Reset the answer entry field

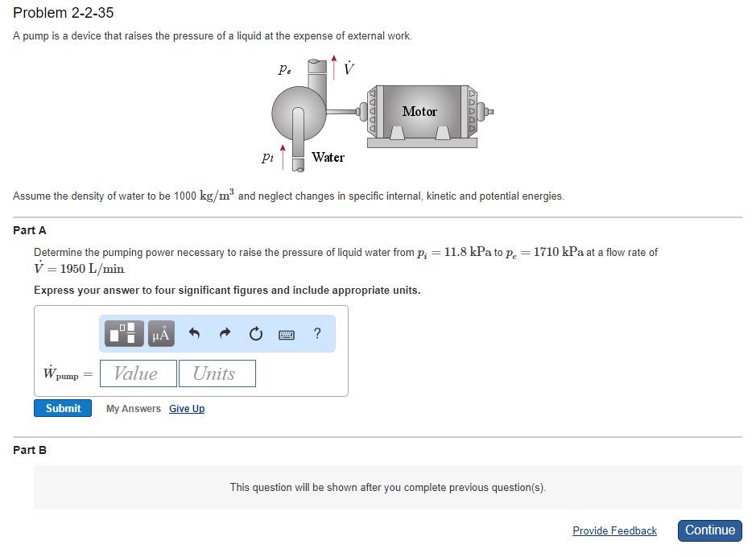tap(255, 333)
